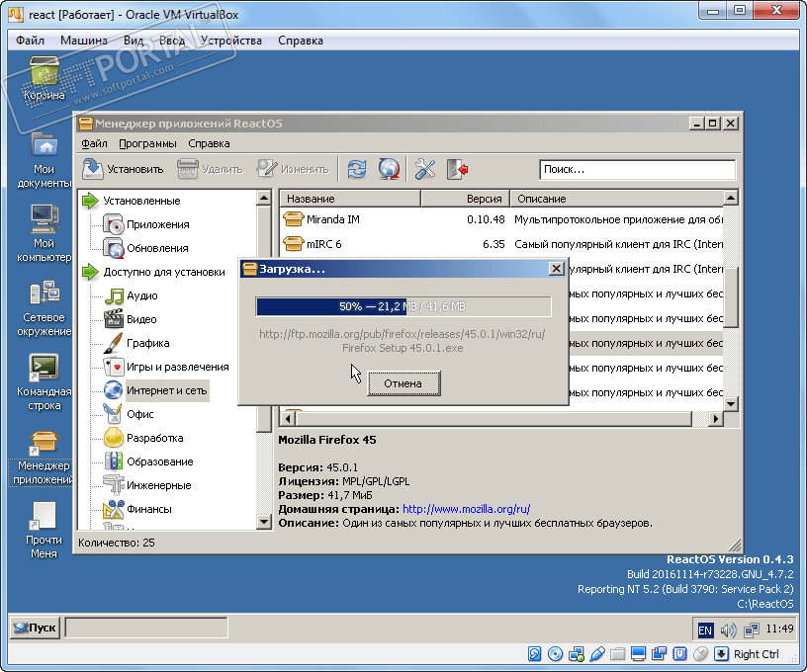Click VirtualBox hard disk status icon
This screenshot has height=672, width=807.
[534, 654]
